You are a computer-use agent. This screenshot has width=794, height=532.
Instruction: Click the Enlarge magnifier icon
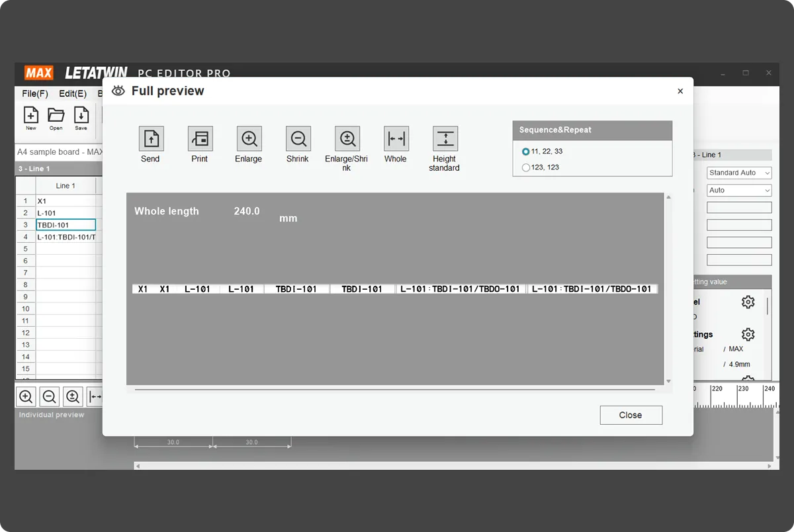pyautogui.click(x=249, y=139)
